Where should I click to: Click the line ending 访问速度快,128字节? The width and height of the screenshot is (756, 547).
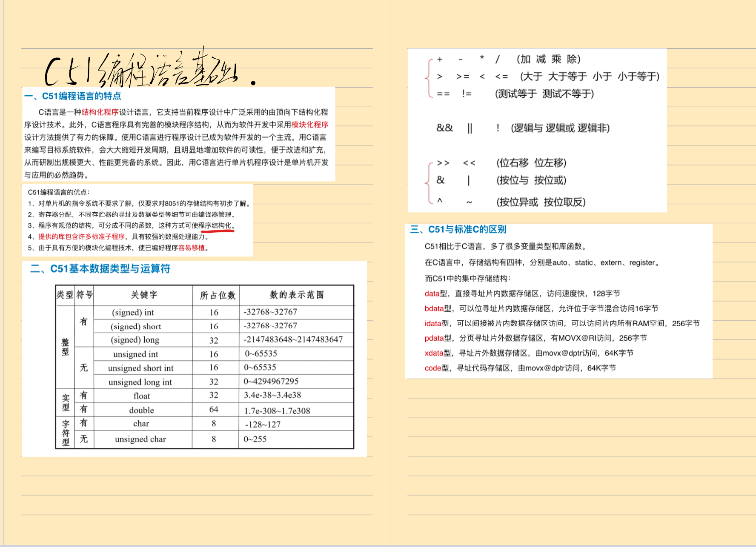point(522,293)
